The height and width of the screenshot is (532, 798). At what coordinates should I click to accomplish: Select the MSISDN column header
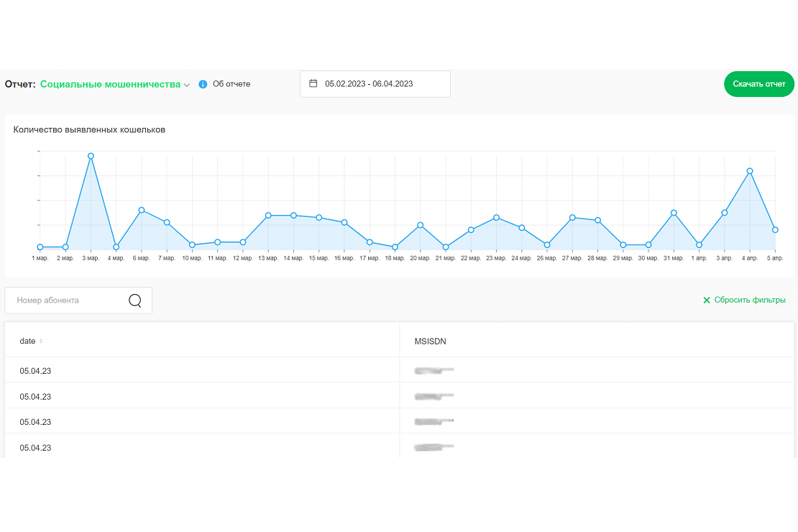(430, 341)
